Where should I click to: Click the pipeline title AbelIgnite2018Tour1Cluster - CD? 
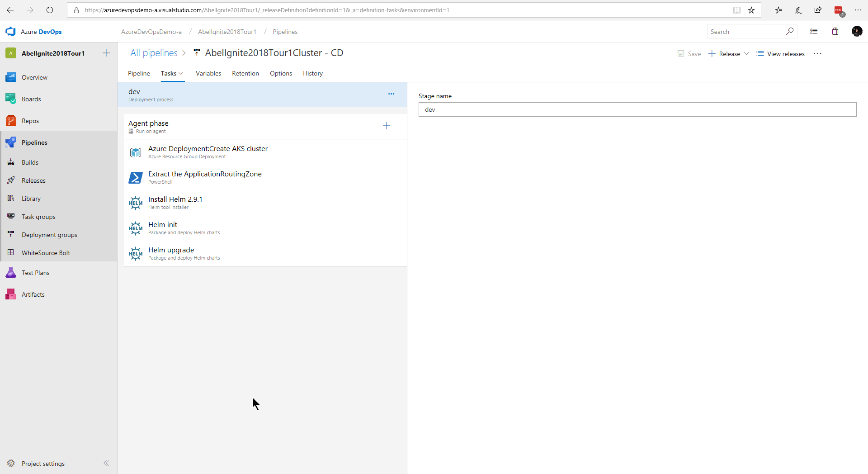[x=274, y=53]
